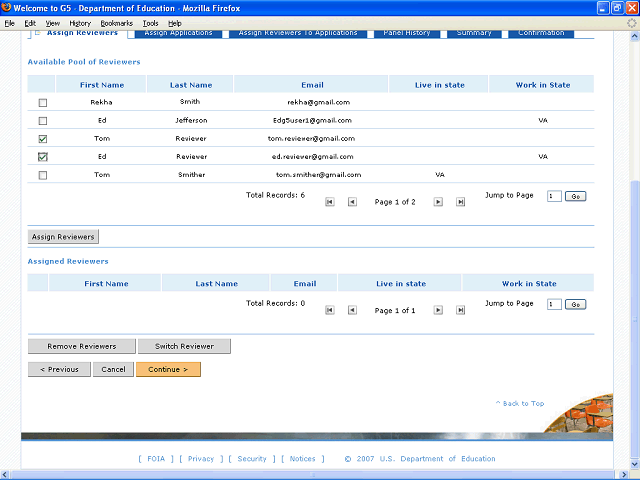Switch to the Panel History tab
Image resolution: width=640 pixels, height=480 pixels.
[407, 34]
